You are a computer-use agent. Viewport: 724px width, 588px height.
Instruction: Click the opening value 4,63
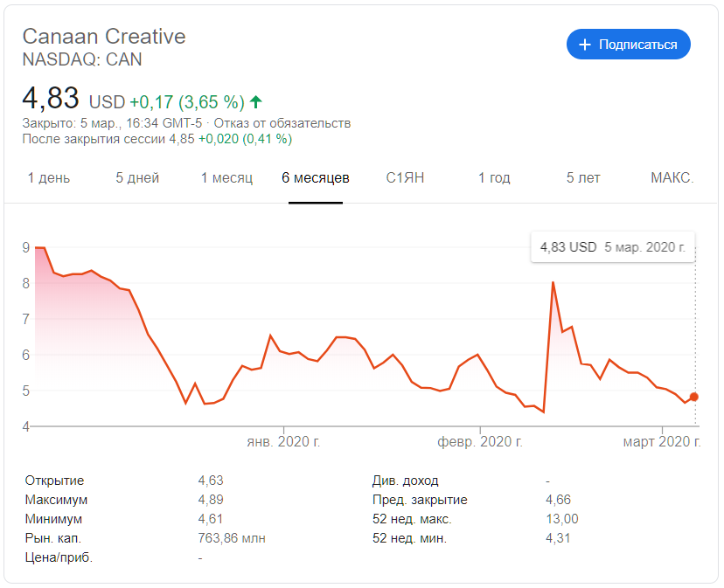(x=211, y=481)
